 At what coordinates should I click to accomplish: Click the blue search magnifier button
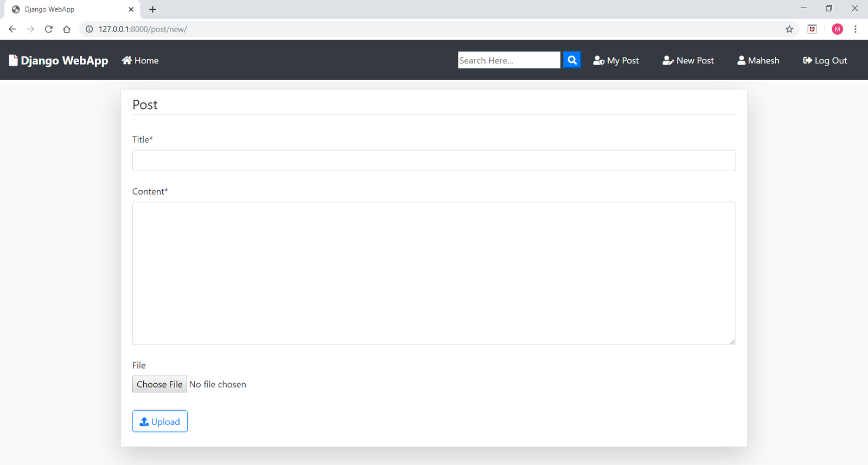pos(572,60)
